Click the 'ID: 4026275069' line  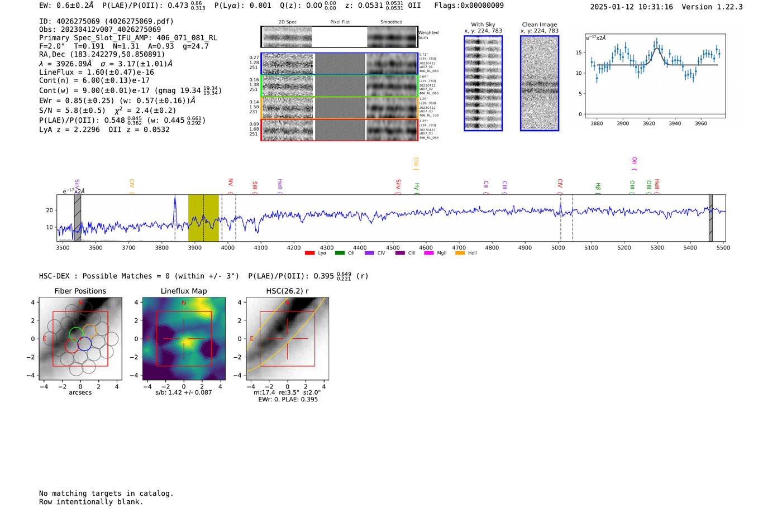[x=106, y=21]
